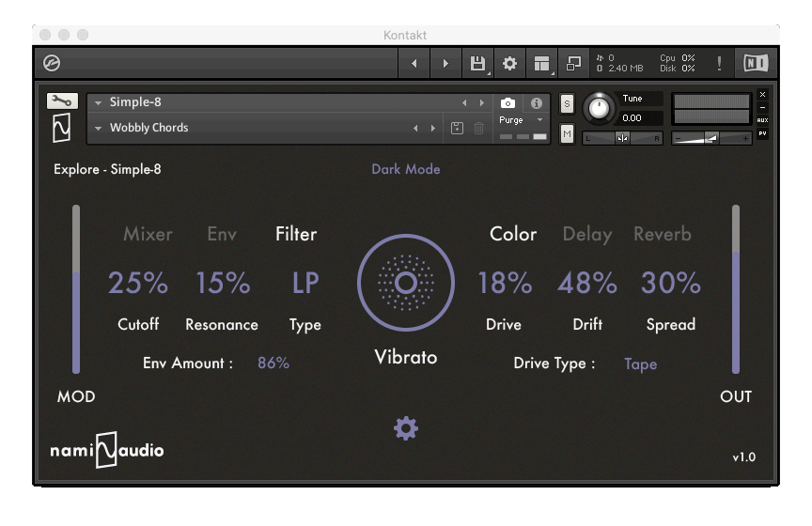
Task: Switch to the Delay tab
Action: pos(587,235)
